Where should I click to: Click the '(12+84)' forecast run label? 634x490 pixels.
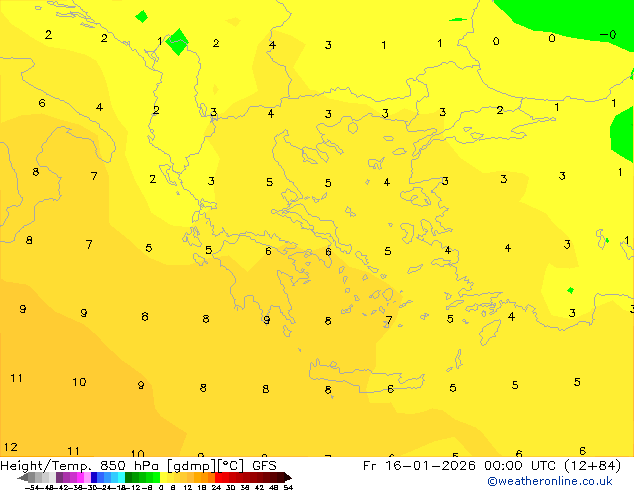(x=592, y=466)
